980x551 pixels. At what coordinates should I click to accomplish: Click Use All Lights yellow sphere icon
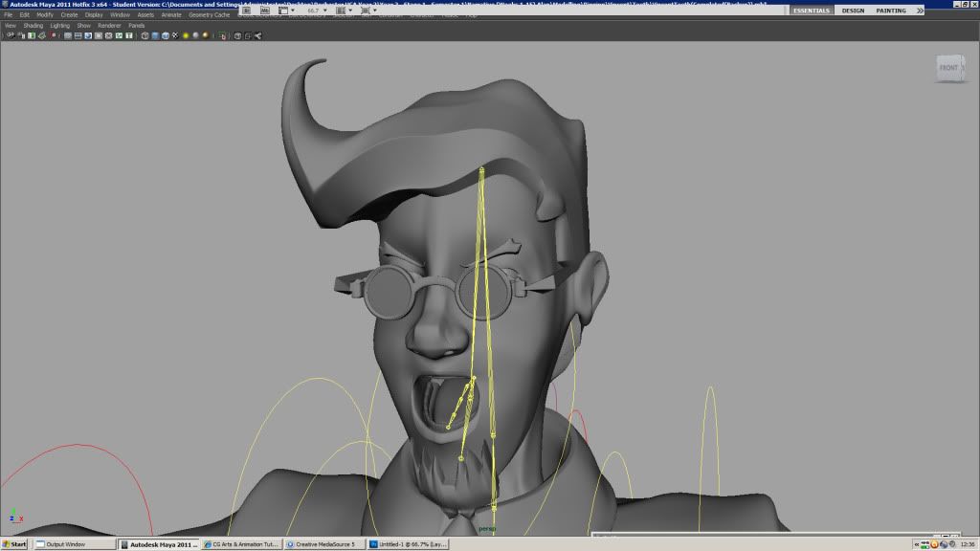(186, 35)
